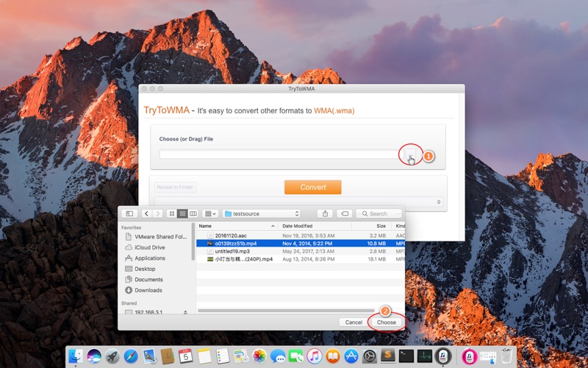Open the pink music converter Dock icon
The height and width of the screenshot is (368, 588).
[x=469, y=356]
